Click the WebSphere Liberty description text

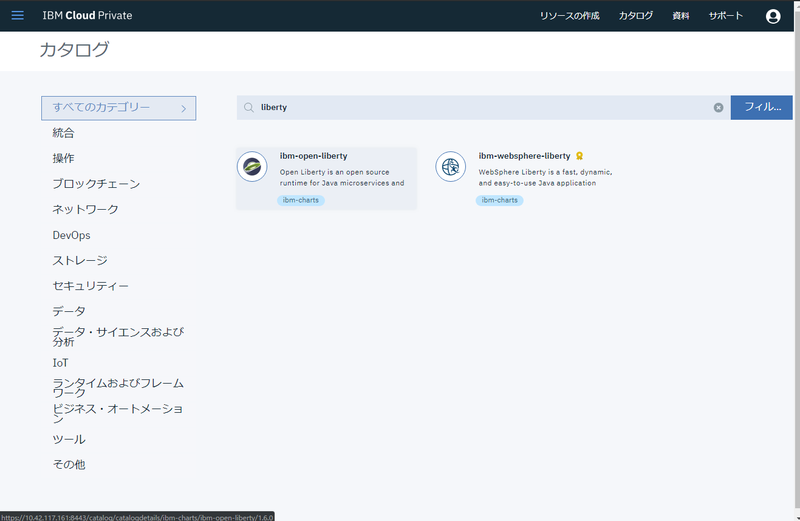coord(545,178)
